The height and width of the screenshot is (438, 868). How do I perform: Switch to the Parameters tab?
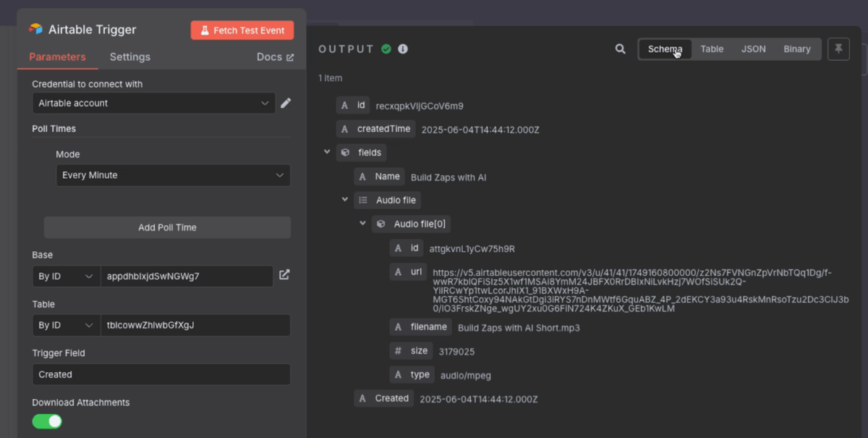pos(57,57)
